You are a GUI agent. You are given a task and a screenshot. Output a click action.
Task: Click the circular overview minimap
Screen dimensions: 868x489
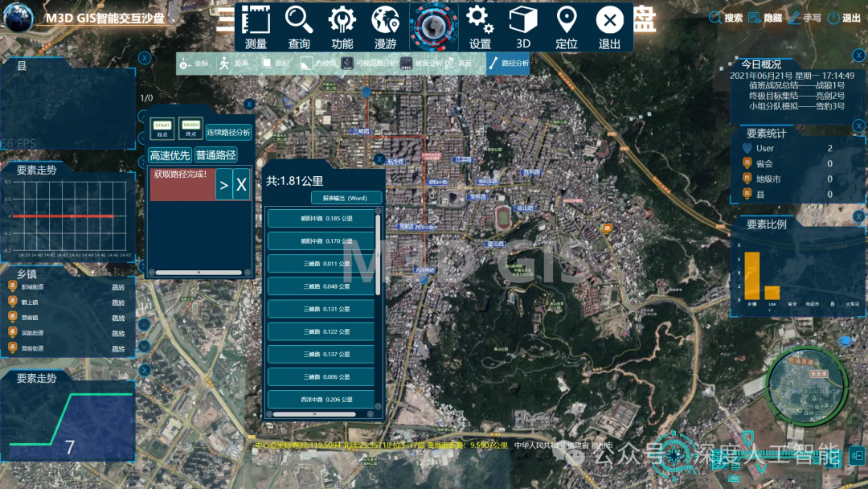(807, 387)
